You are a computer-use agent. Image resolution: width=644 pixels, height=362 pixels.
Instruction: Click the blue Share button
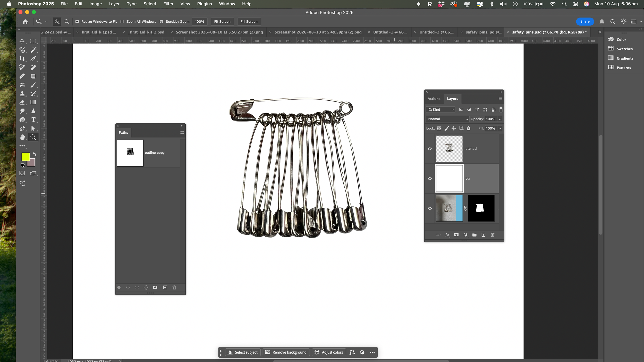coord(585,22)
